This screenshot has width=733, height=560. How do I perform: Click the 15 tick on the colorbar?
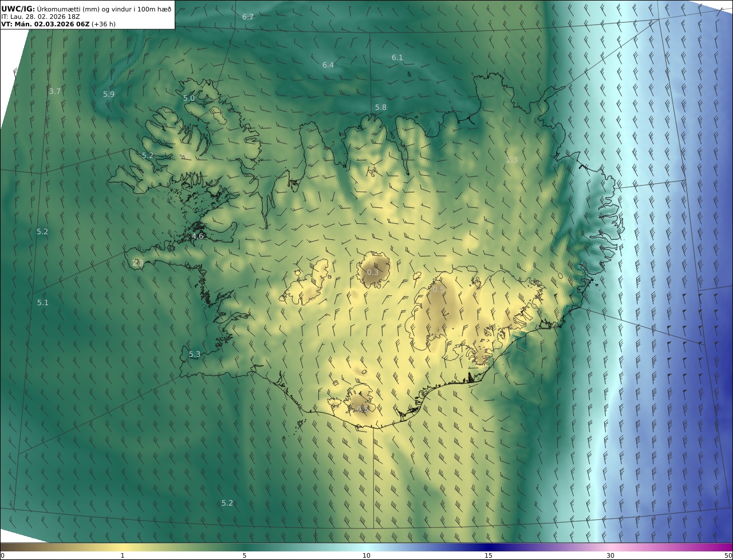click(488, 555)
